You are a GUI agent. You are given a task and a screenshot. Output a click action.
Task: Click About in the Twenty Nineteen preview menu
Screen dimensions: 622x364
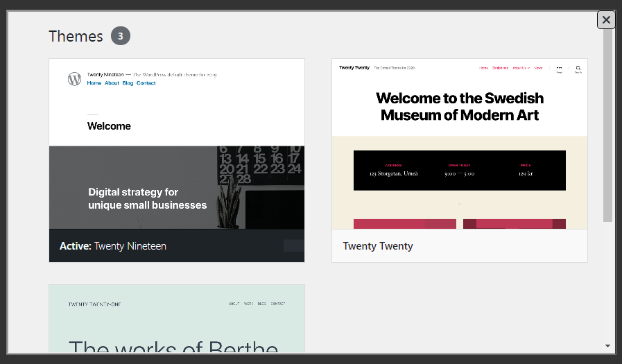tap(112, 83)
